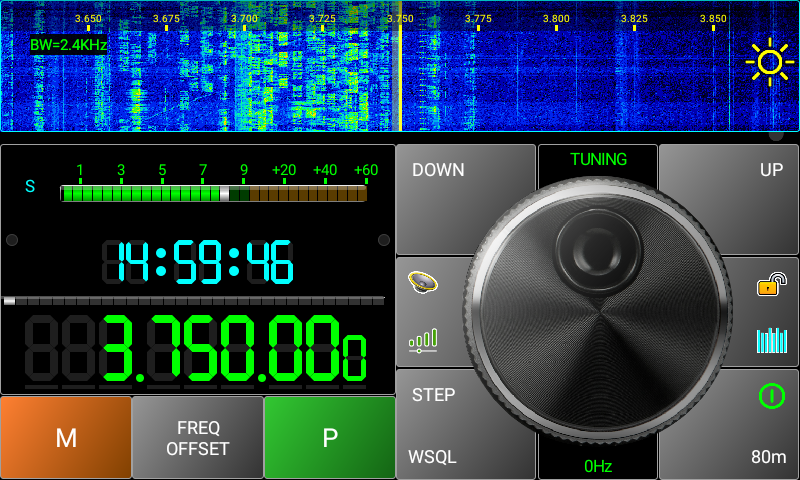Click the S-meter signal strength bar
Screen dimensions: 800x480
(213, 194)
